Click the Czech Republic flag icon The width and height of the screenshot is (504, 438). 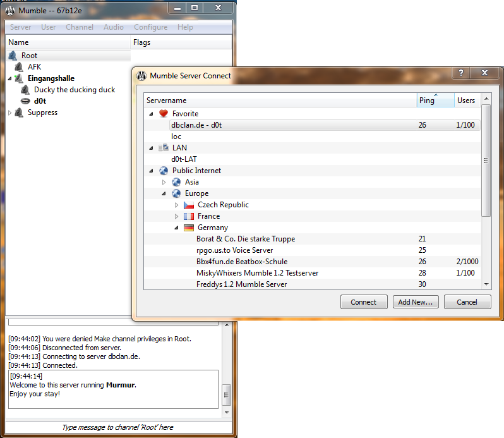tap(189, 205)
